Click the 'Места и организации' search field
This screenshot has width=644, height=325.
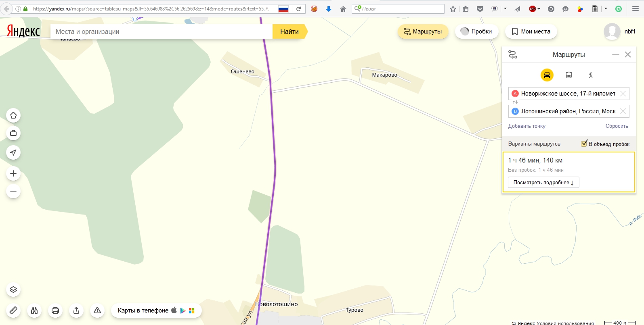(x=162, y=31)
